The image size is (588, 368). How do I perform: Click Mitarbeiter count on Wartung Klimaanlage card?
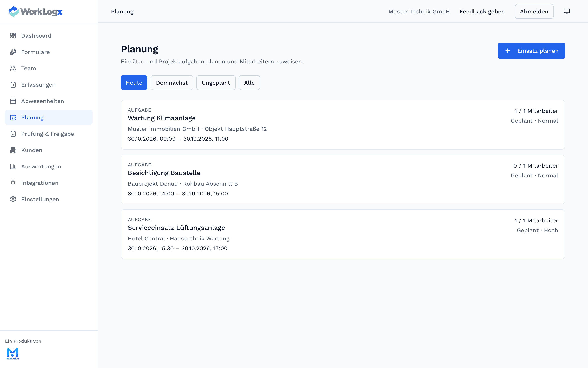click(536, 111)
